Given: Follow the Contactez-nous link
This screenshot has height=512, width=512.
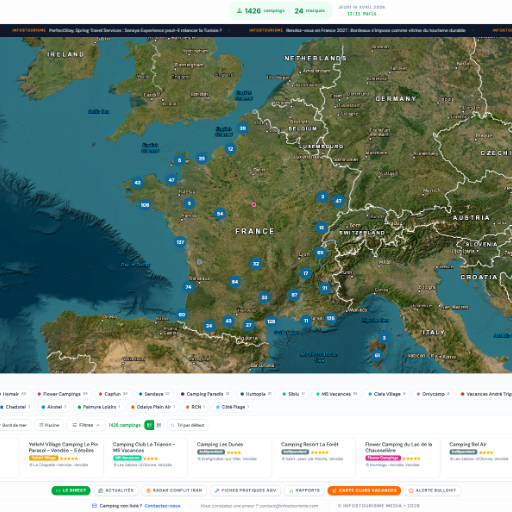Looking at the screenshot, I should 162,506.
